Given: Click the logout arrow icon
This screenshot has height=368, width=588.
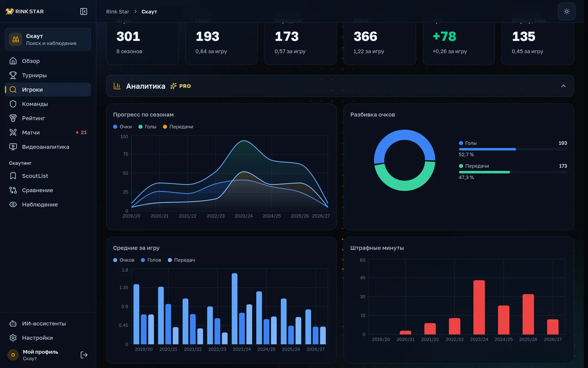Looking at the screenshot, I should pyautogui.click(x=84, y=355).
